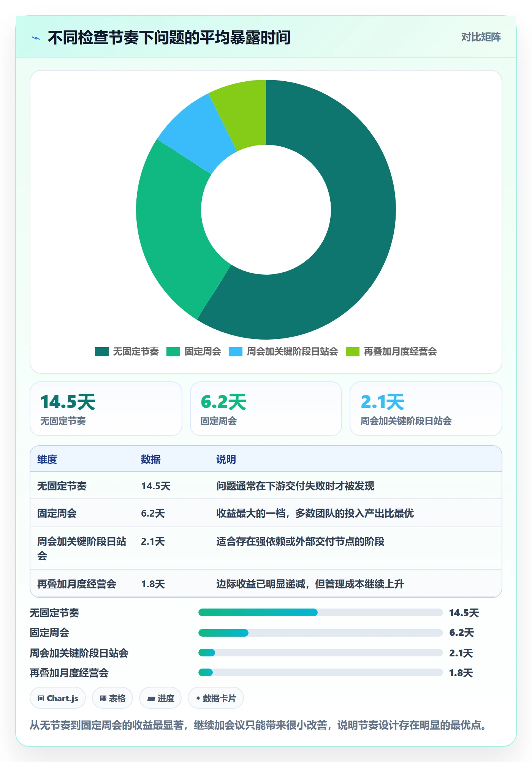
Task: Toggle the 再叠加月度经营会 legend item
Action: click(x=391, y=351)
